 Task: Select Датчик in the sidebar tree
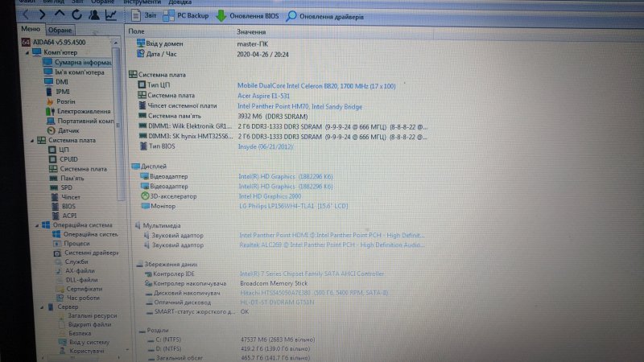coord(68,130)
